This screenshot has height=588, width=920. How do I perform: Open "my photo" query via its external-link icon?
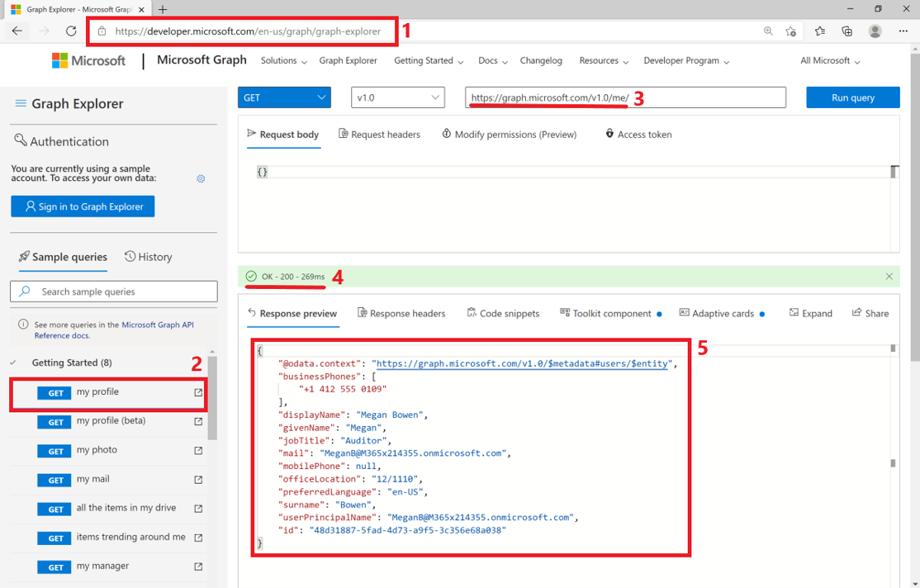pyautogui.click(x=197, y=451)
